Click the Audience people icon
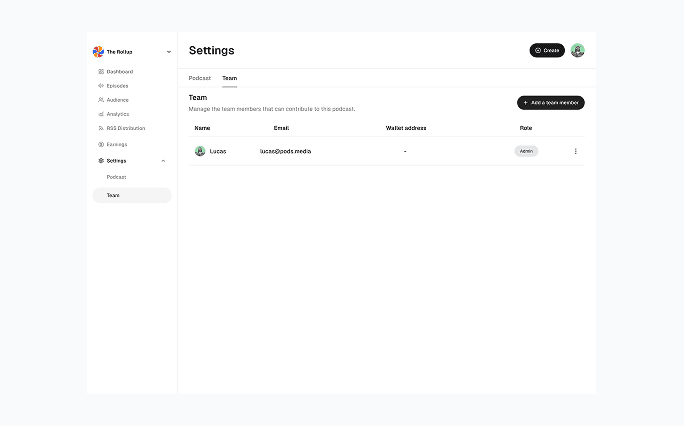684x426 pixels. coord(101,100)
